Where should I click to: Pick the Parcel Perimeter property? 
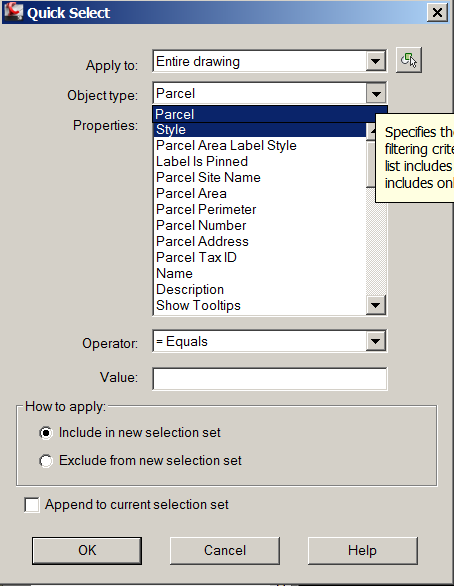[260, 210]
